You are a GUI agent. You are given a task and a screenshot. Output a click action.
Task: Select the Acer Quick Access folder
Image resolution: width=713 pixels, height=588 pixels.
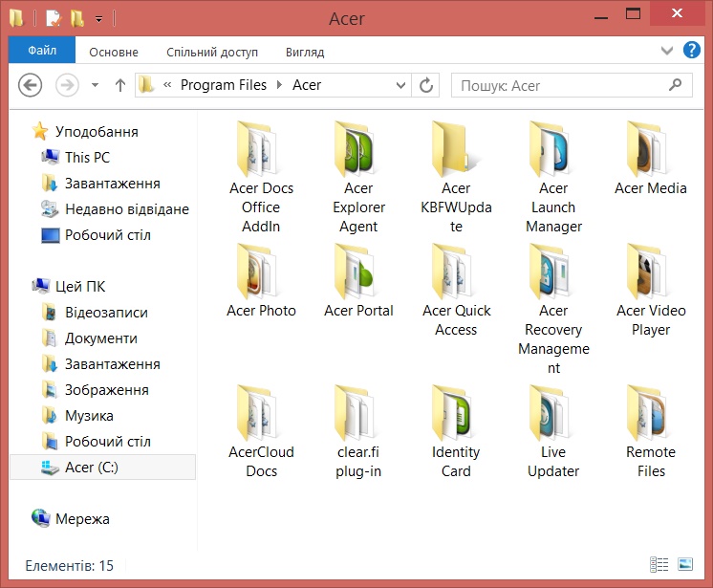pos(456,290)
